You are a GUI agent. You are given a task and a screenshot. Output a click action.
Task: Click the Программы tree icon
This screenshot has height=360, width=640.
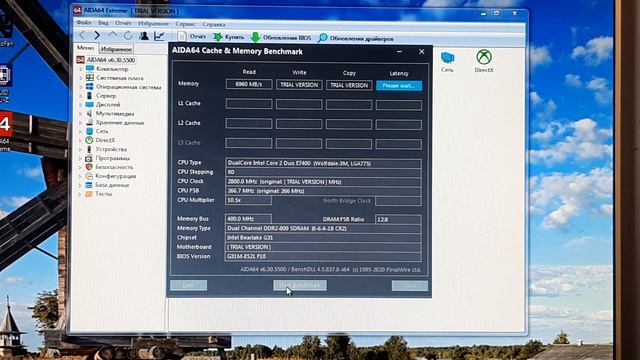pos(89,158)
